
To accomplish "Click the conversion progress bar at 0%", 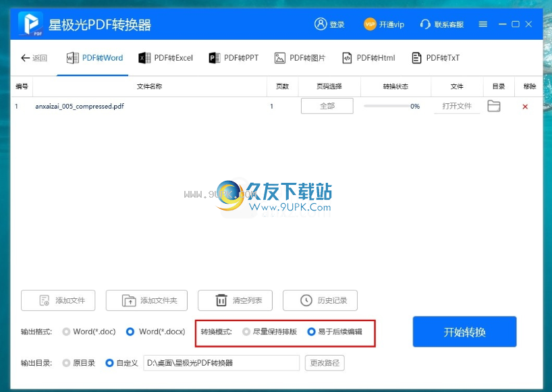I will point(387,106).
